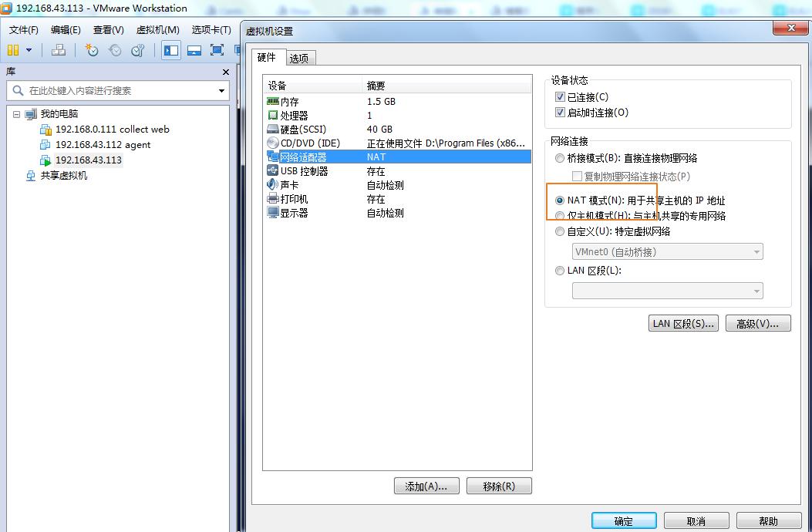Select the 自定义(U) radio button
812x532 pixels.
pos(560,231)
